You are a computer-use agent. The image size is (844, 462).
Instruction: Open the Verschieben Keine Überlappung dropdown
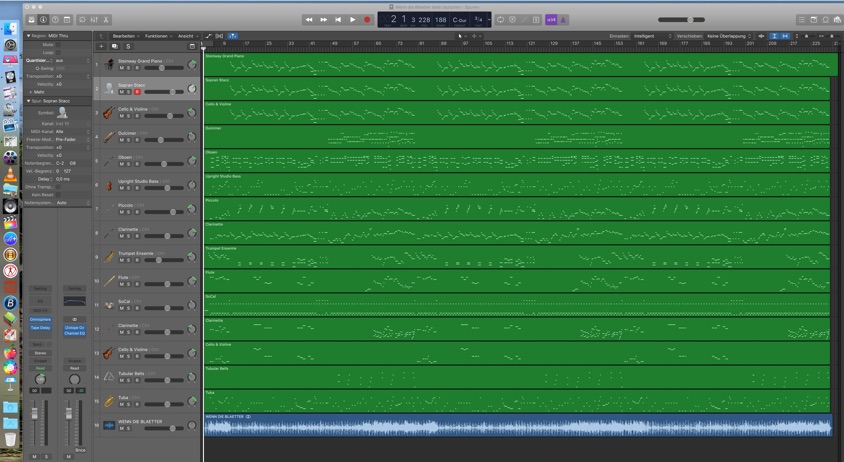point(729,36)
